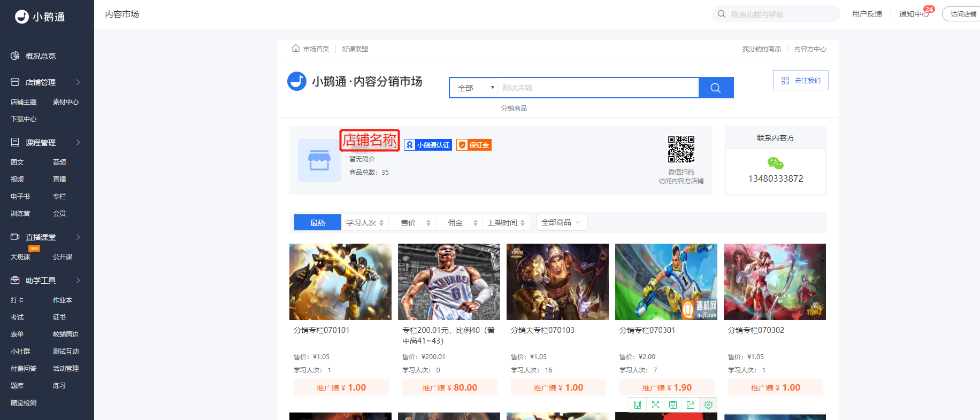Open 打卡 under 助学工具
The image size is (980, 420).
17,300
